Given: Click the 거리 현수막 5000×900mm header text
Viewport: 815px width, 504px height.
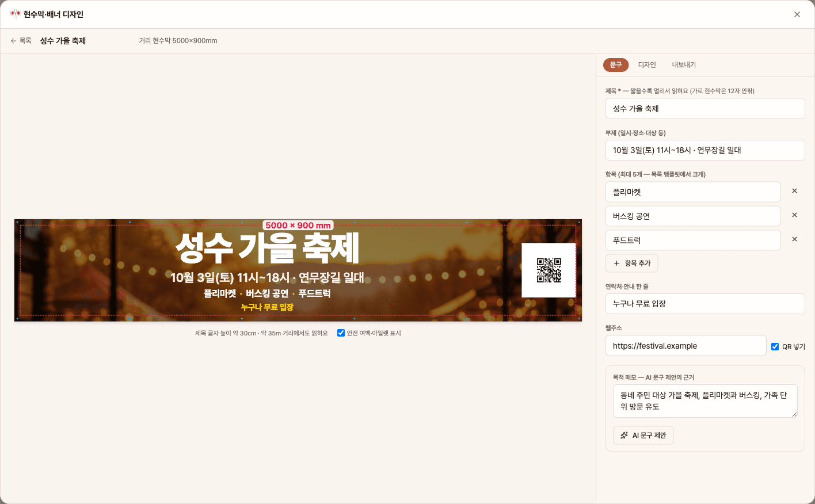Looking at the screenshot, I should click(x=178, y=41).
